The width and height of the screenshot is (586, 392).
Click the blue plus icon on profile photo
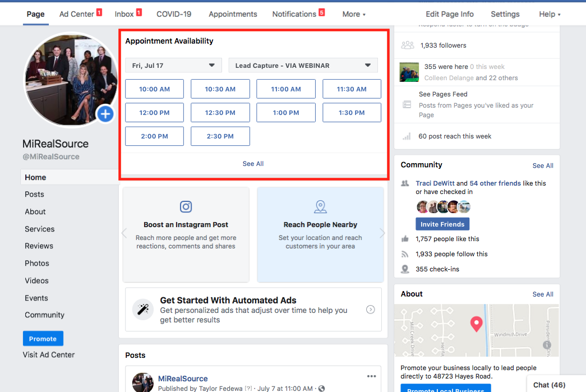(105, 114)
